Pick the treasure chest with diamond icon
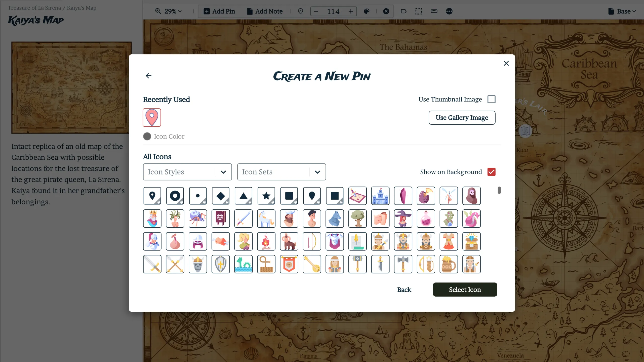 (471, 241)
